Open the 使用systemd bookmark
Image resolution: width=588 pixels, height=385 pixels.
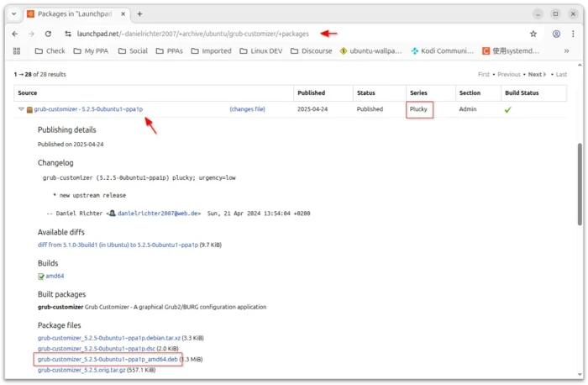click(x=511, y=51)
